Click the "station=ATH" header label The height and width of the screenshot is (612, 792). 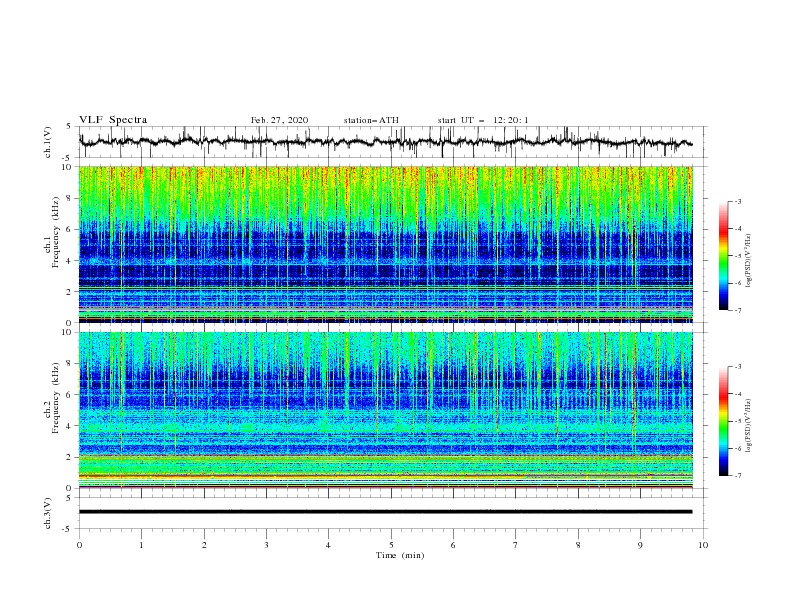(x=371, y=120)
